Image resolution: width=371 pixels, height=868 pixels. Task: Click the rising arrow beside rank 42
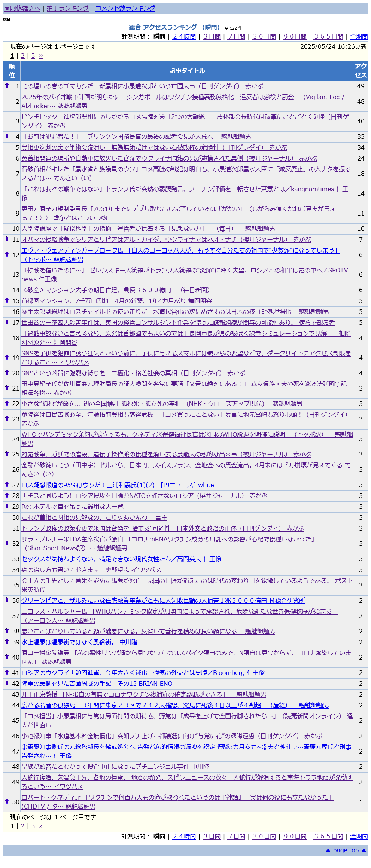point(7,683)
